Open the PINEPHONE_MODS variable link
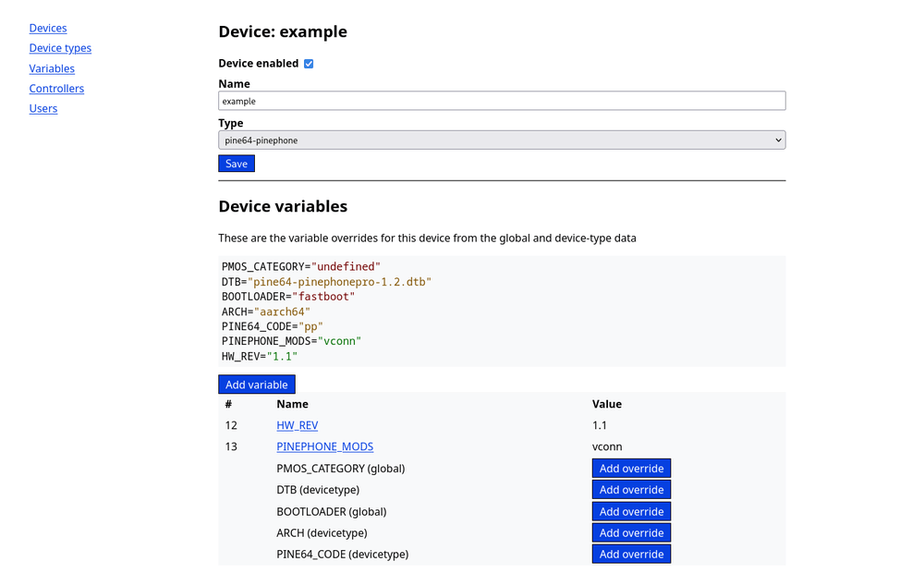Image resolution: width=924 pixels, height=574 pixels. tap(324, 446)
